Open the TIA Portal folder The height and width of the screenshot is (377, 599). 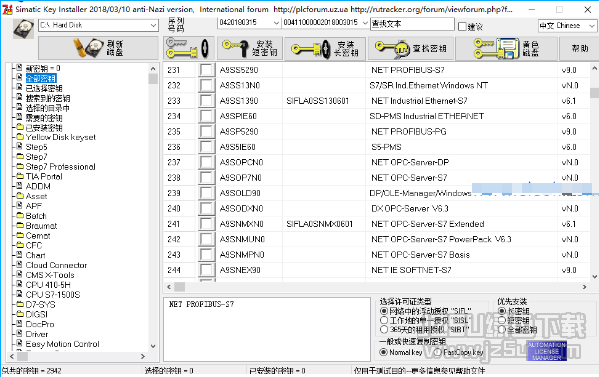tap(44, 176)
